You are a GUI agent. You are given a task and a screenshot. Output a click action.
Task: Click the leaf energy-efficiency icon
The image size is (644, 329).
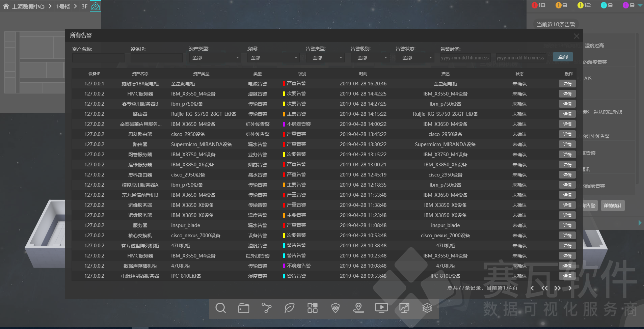point(289,308)
